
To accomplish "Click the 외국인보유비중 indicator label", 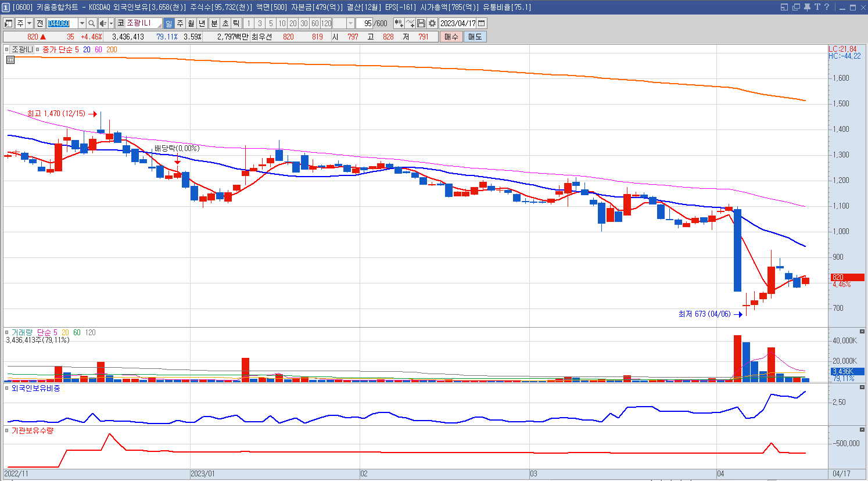I will click(x=35, y=387).
